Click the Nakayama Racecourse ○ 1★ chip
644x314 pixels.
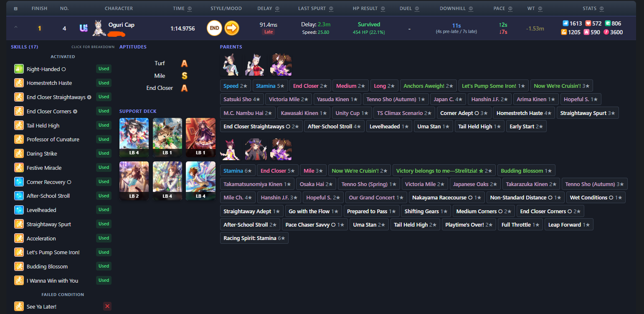pyautogui.click(x=446, y=197)
